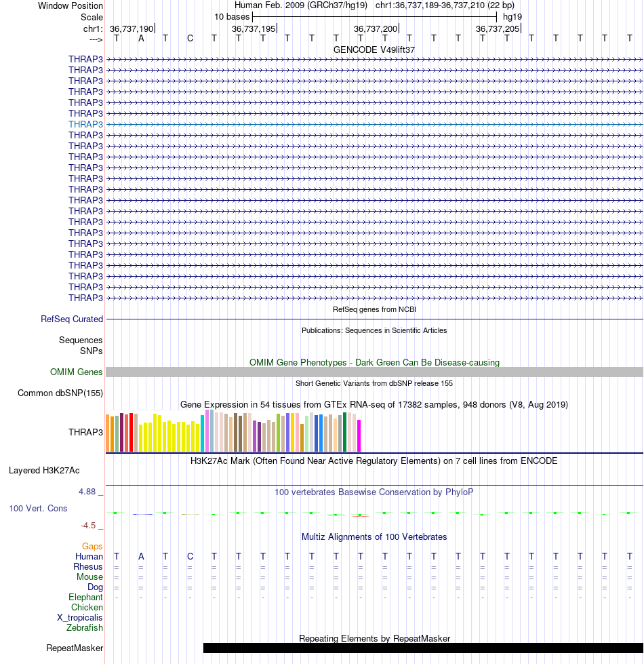Image resolution: width=644 pixels, height=664 pixels.
Task: Open 'Multiz Alignments of 100 Vertebrates' title
Action: 374,537
